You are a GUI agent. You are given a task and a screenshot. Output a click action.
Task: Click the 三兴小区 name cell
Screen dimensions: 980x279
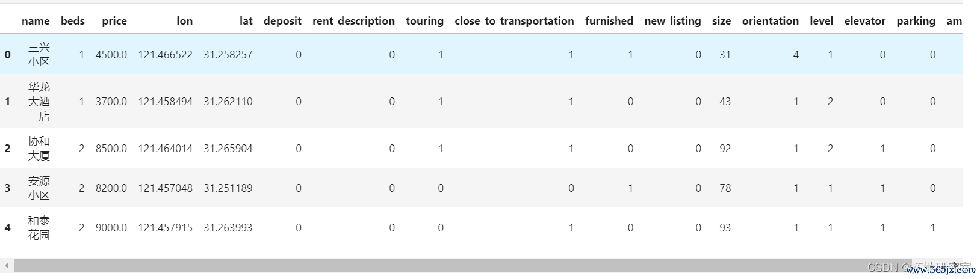[39, 55]
